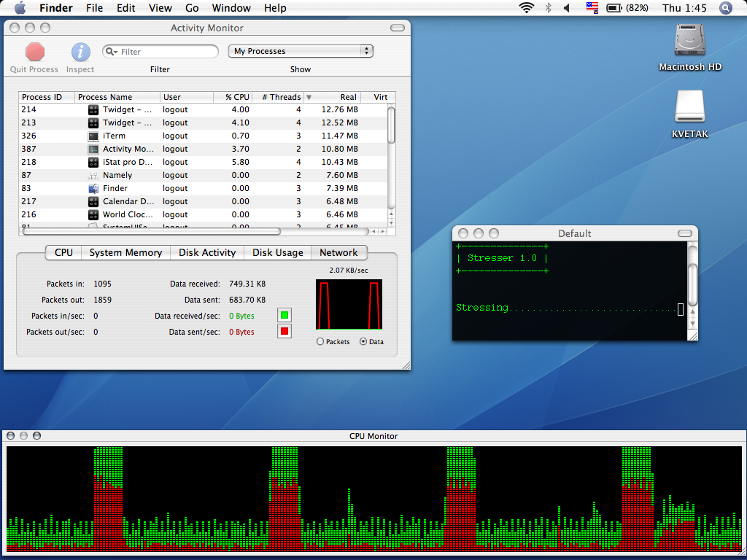Click the Inspect info icon
Screen dimensions: 747x560
80,52
